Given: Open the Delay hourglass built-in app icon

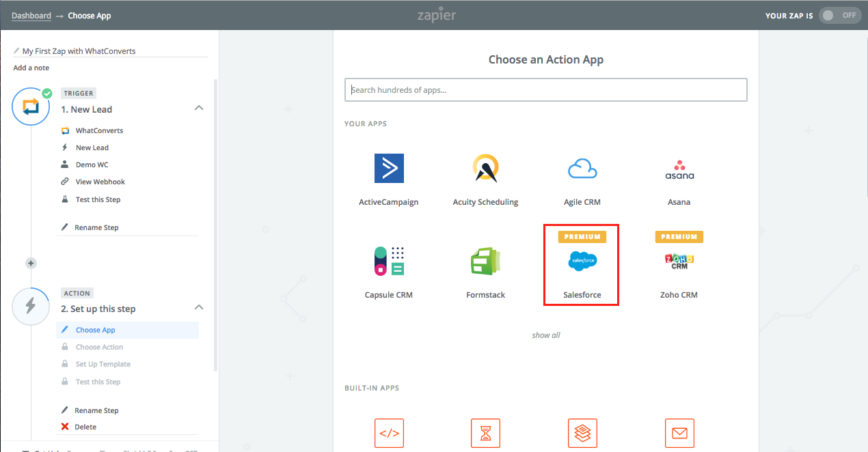Looking at the screenshot, I should pos(485,433).
